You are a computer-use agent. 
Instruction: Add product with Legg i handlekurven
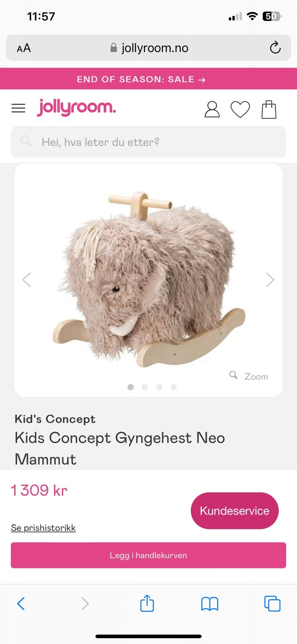click(x=148, y=555)
